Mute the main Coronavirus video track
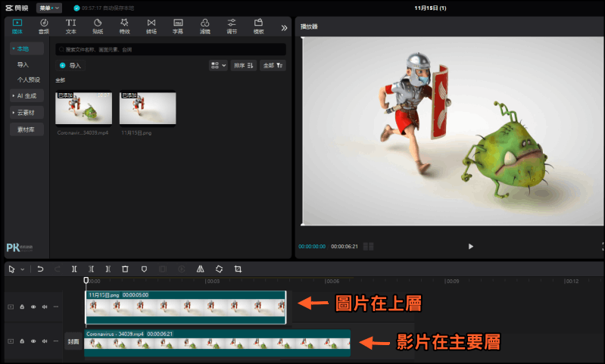This screenshot has height=364, width=605. (x=45, y=341)
